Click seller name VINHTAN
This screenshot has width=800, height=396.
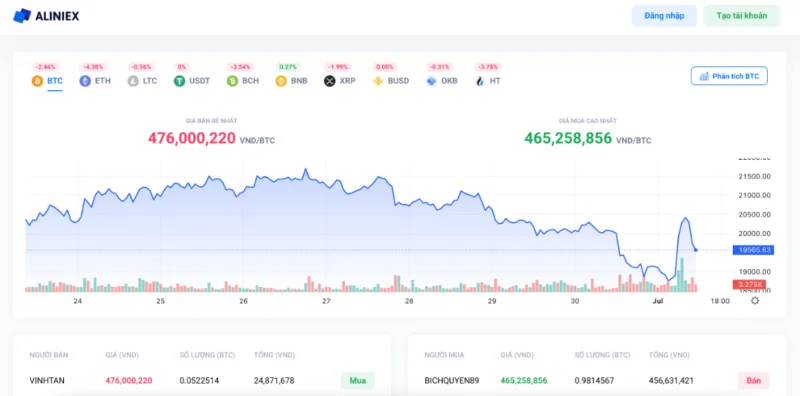(47, 381)
